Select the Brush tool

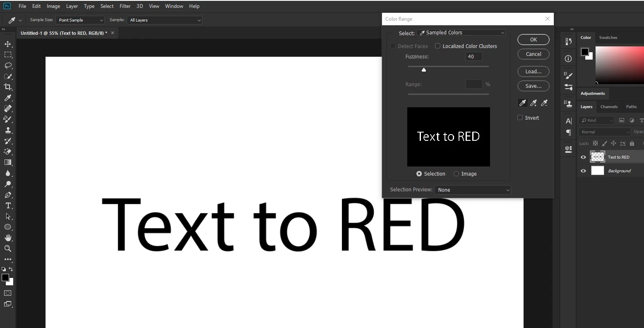[8, 119]
